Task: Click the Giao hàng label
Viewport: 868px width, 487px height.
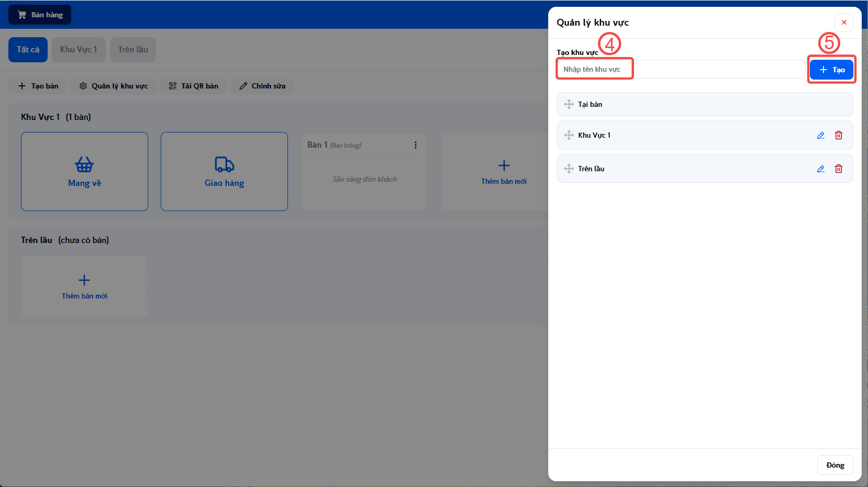Action: (x=224, y=183)
